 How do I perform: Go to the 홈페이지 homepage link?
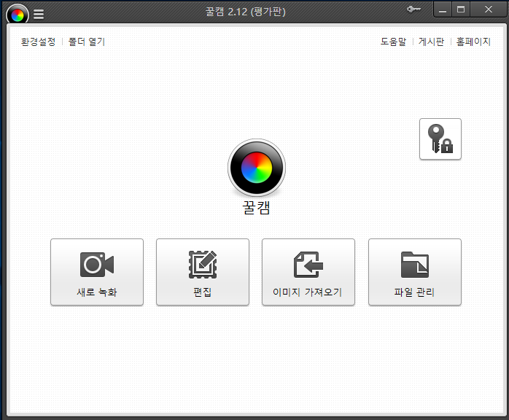coord(473,42)
